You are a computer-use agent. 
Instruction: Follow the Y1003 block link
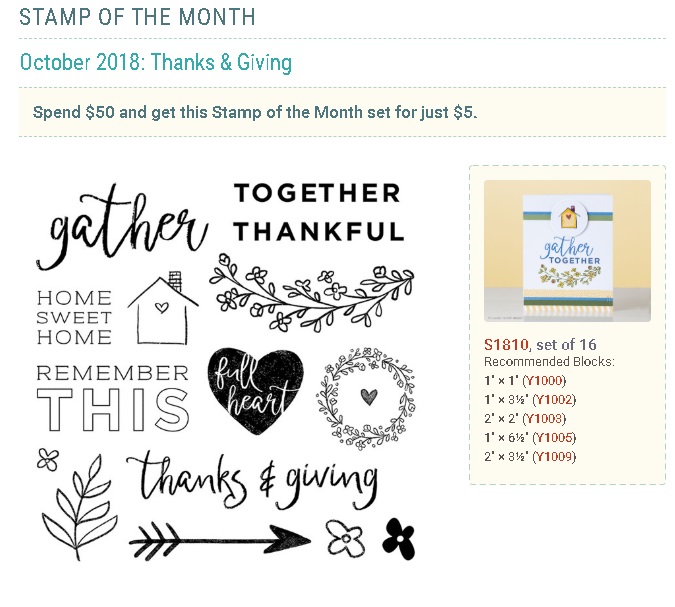544,418
